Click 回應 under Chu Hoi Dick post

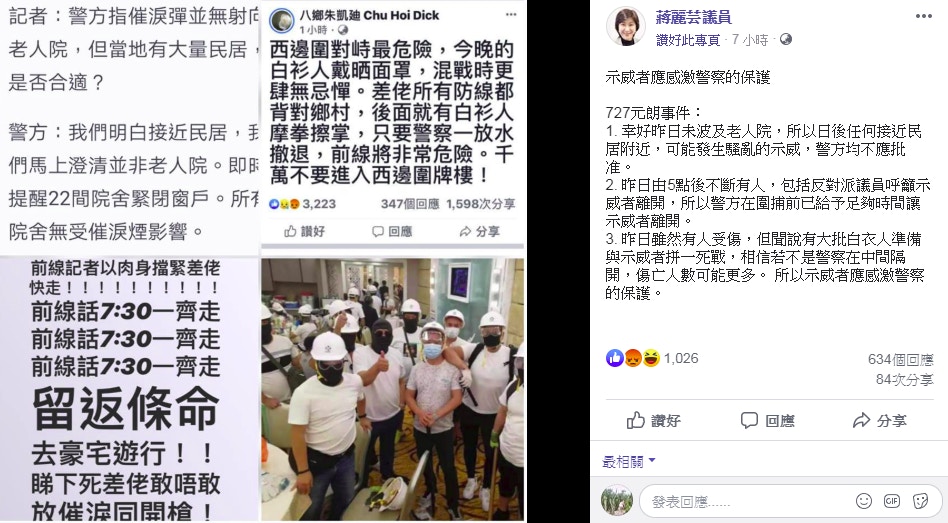tap(392, 231)
